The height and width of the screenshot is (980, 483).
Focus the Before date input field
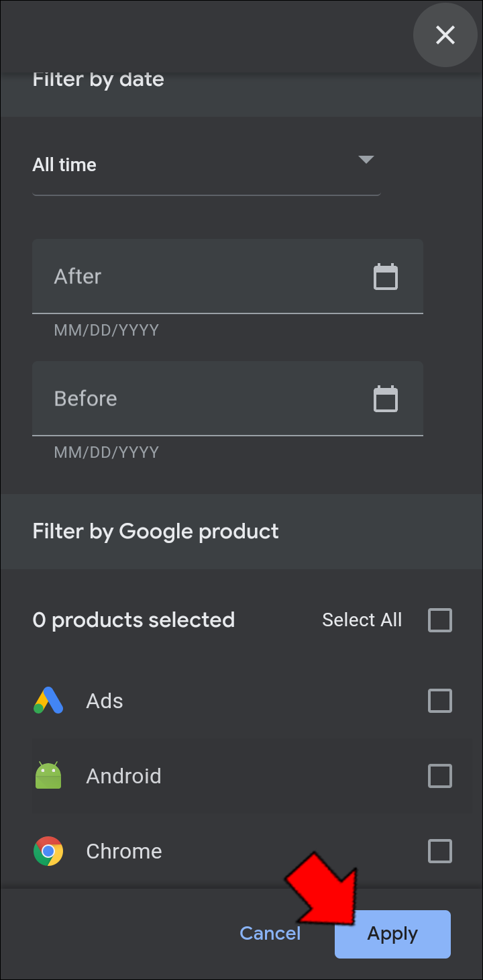point(201,399)
